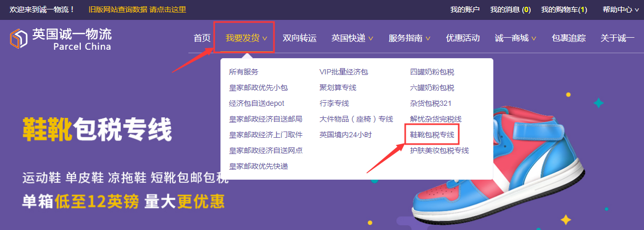
Task: Expand the 英国快递 menu chevron
Action: pos(371,38)
